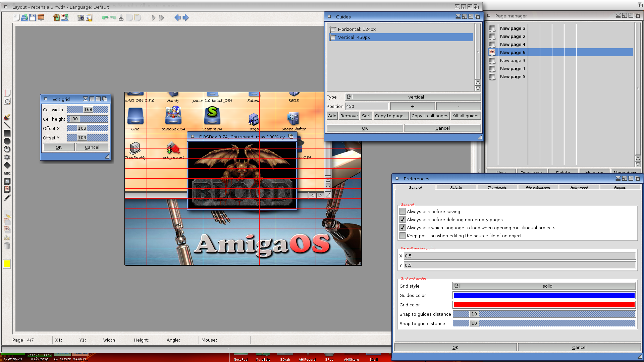
Task: Click the trash bin delete tool
Action: (x=7, y=246)
